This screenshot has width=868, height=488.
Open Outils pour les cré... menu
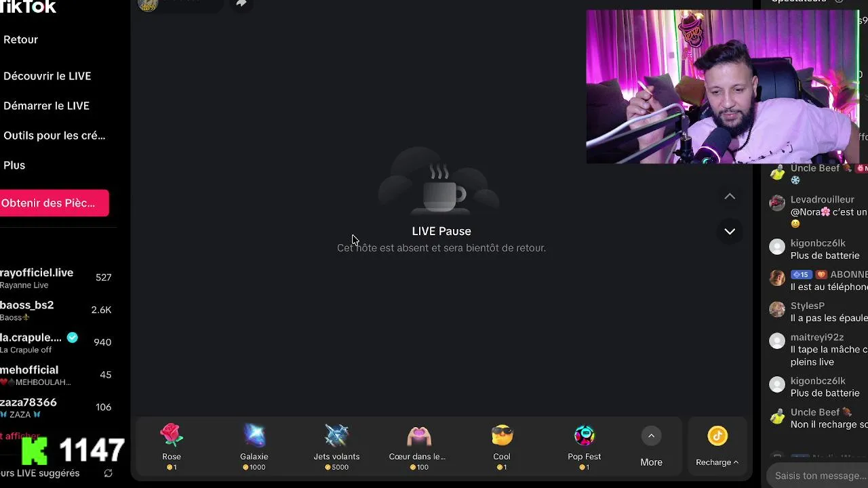(54, 136)
